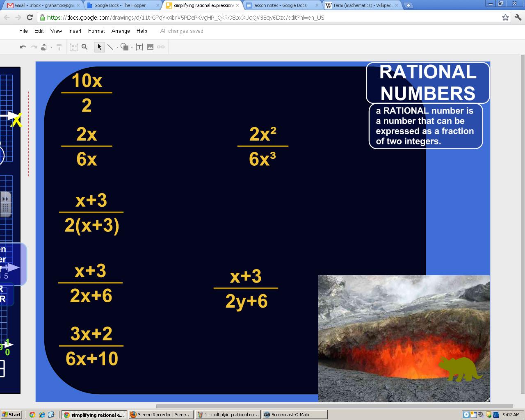Open the Format menu
This screenshot has width=525, height=420.
96,31
